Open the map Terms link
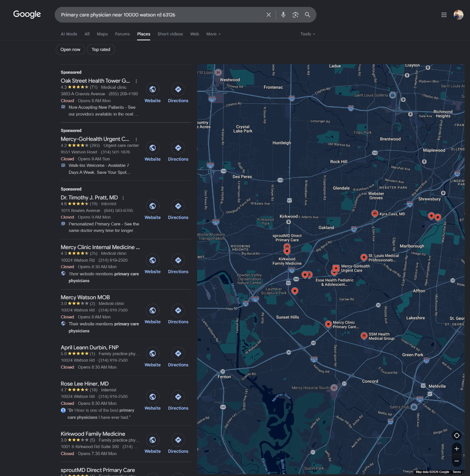Image resolution: width=470 pixels, height=476 pixels. pos(457,472)
